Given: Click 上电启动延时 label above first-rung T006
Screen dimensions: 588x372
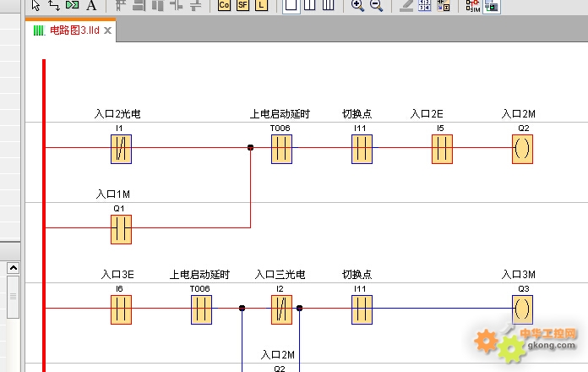Looking at the screenshot, I should 280,114.
